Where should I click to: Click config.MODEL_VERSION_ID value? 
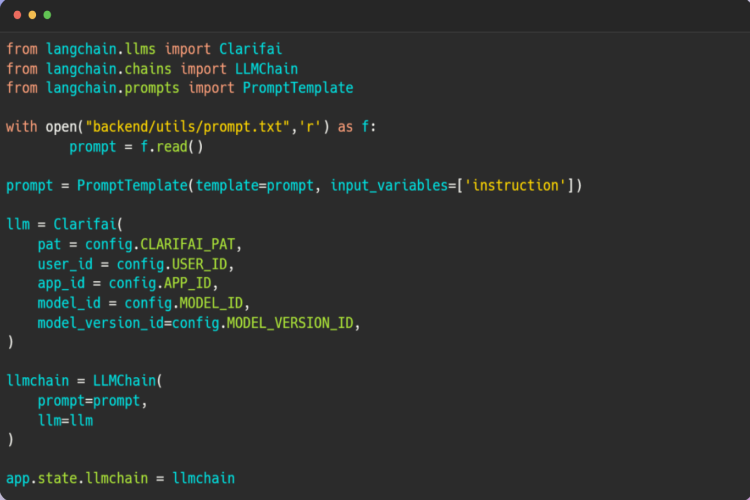(263, 323)
